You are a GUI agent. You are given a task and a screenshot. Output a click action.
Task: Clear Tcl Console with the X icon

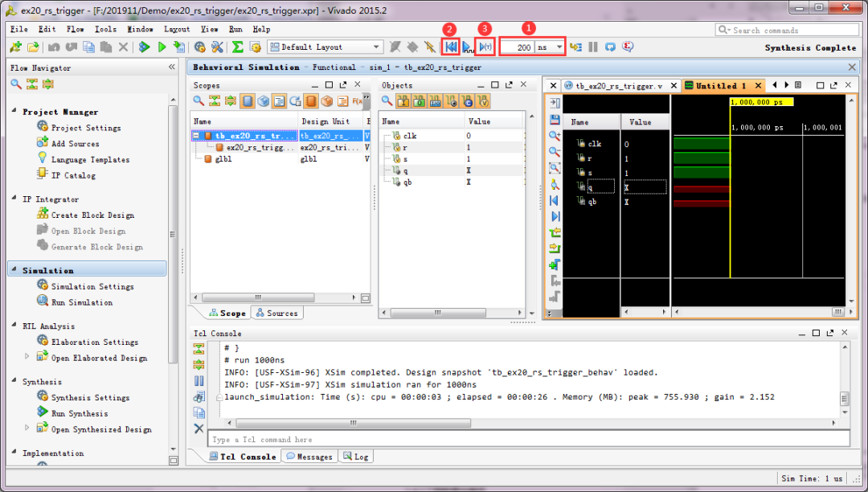pyautogui.click(x=199, y=428)
